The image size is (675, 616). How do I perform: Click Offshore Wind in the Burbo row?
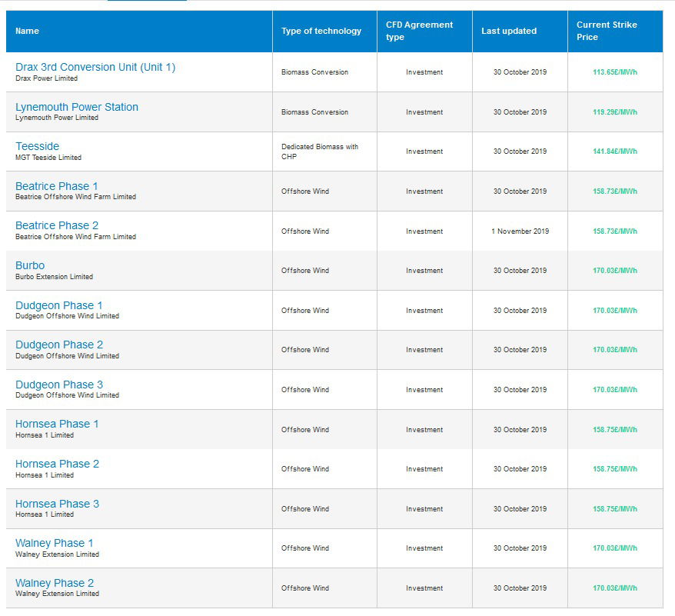coord(305,271)
